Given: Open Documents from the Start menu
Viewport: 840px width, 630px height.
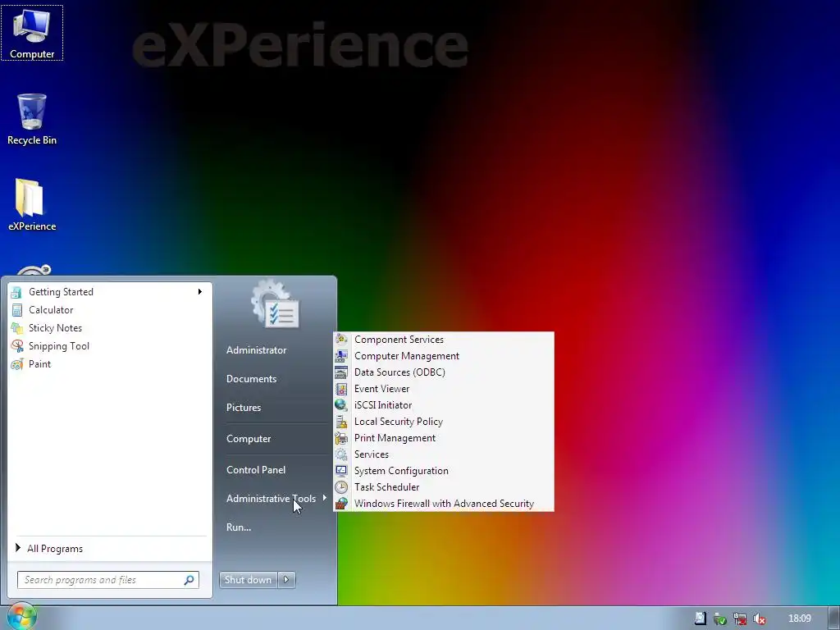Looking at the screenshot, I should [251, 379].
